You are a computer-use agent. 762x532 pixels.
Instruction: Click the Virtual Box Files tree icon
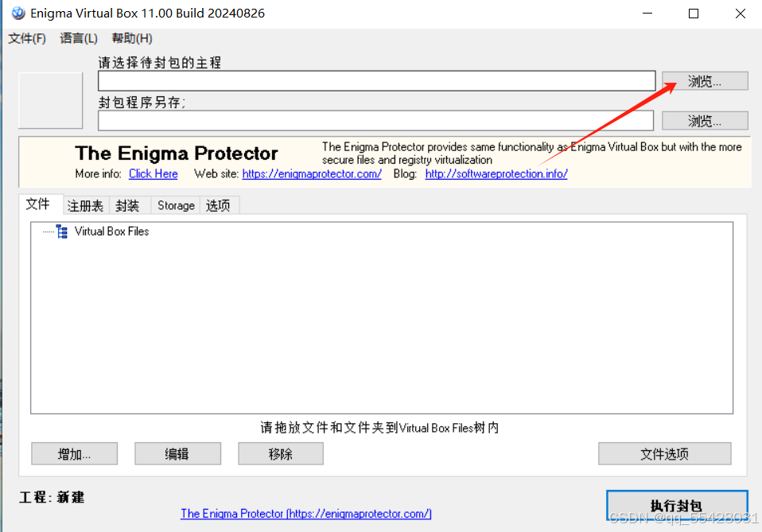click(x=62, y=231)
